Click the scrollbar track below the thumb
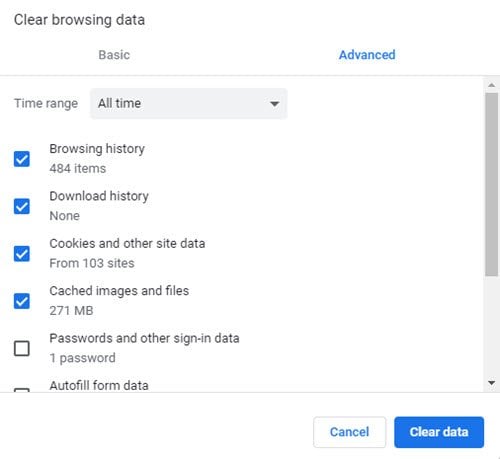500x459 pixels. (x=491, y=327)
